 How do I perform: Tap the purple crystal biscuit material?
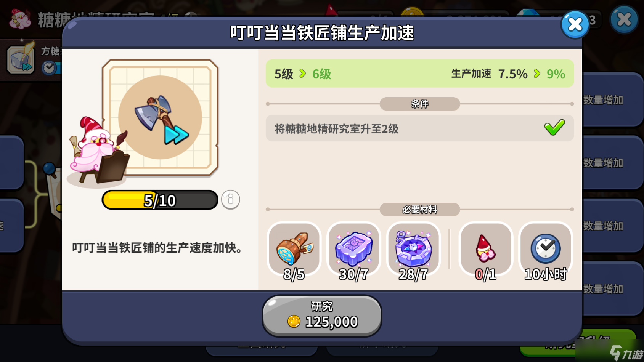[x=354, y=248]
